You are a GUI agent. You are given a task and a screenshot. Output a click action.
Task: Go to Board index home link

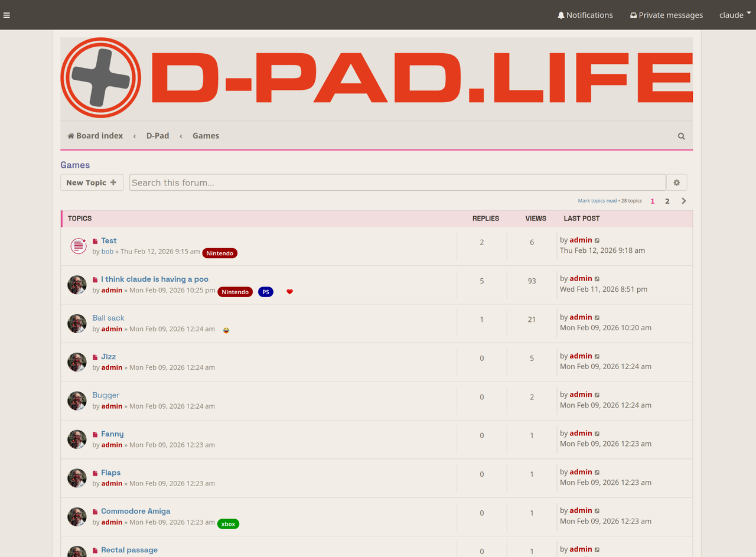[x=95, y=136]
